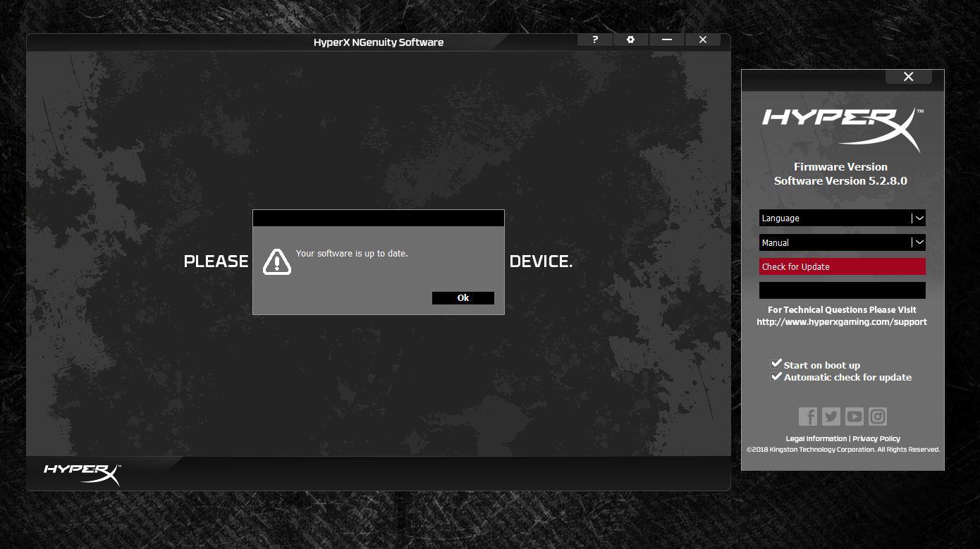Image resolution: width=980 pixels, height=549 pixels.
Task: Open the HyperX Instagram icon
Action: (x=878, y=417)
